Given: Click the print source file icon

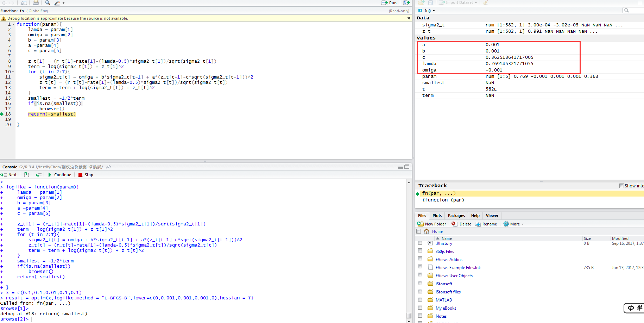Looking at the screenshot, I should pos(36,3).
